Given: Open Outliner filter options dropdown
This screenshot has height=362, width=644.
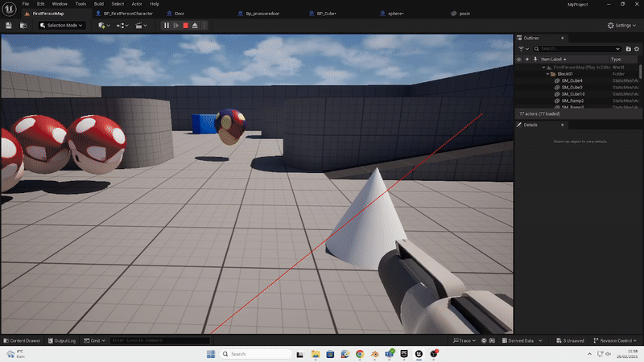Looking at the screenshot, I should click(523, 49).
